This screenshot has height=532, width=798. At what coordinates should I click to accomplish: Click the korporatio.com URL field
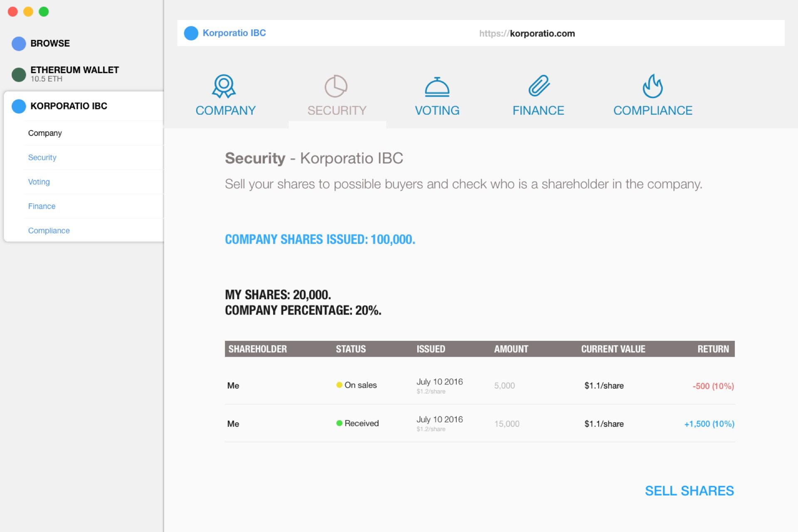pyautogui.click(x=527, y=33)
